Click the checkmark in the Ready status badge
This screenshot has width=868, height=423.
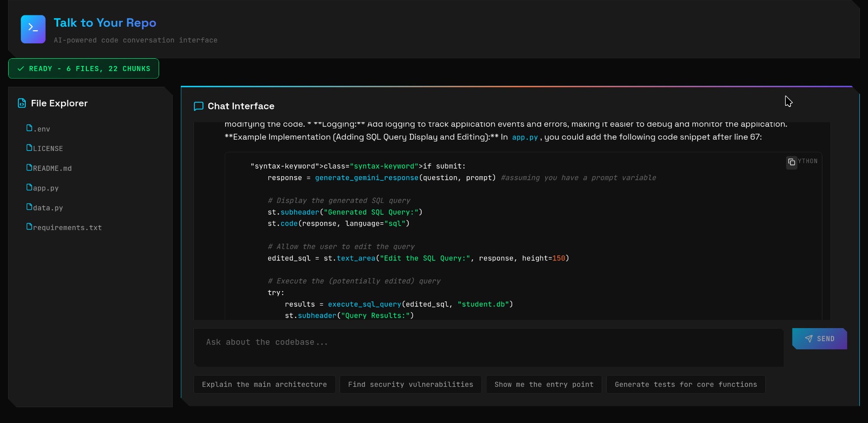pyautogui.click(x=21, y=69)
